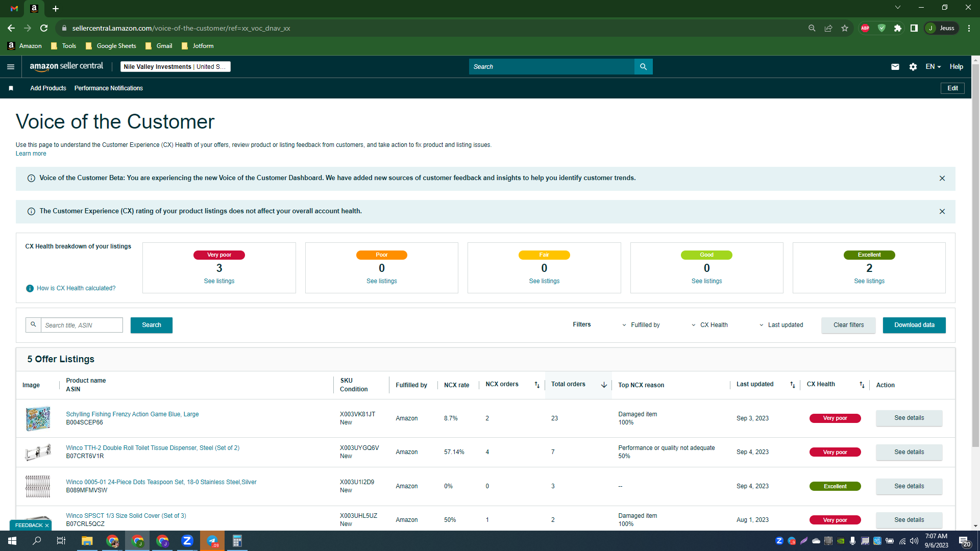Dismiss the CX rating account health banner
The width and height of the screenshot is (980, 551).
942,212
